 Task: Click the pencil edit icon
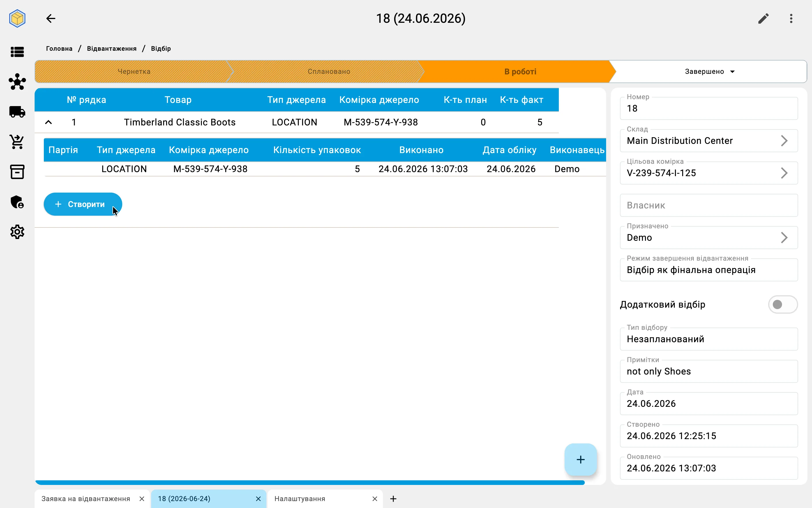763,18
